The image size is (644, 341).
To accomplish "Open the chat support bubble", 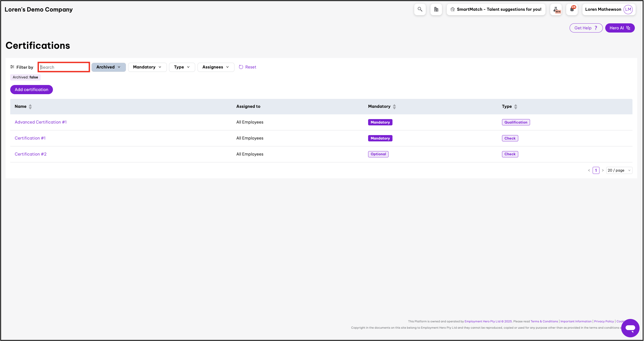I will (630, 328).
